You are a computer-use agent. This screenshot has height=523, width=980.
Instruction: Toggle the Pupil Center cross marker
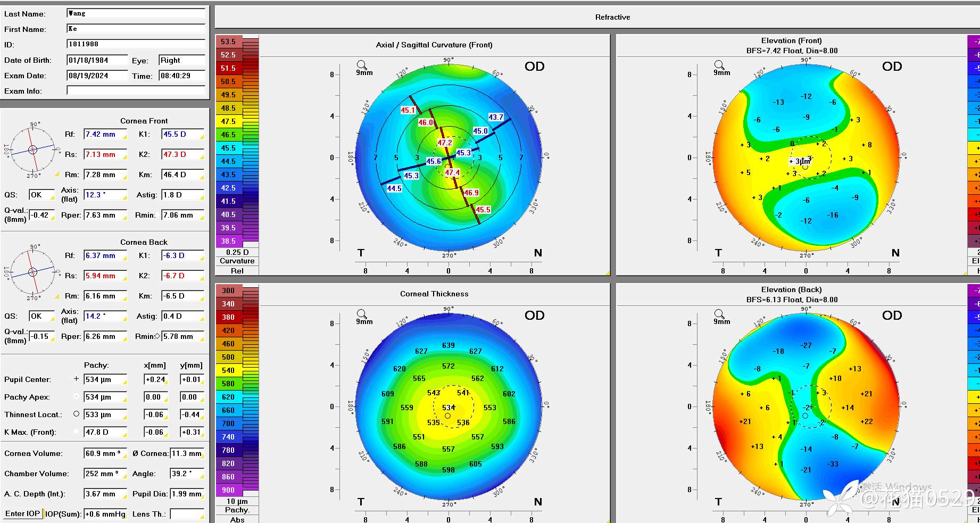click(x=76, y=379)
